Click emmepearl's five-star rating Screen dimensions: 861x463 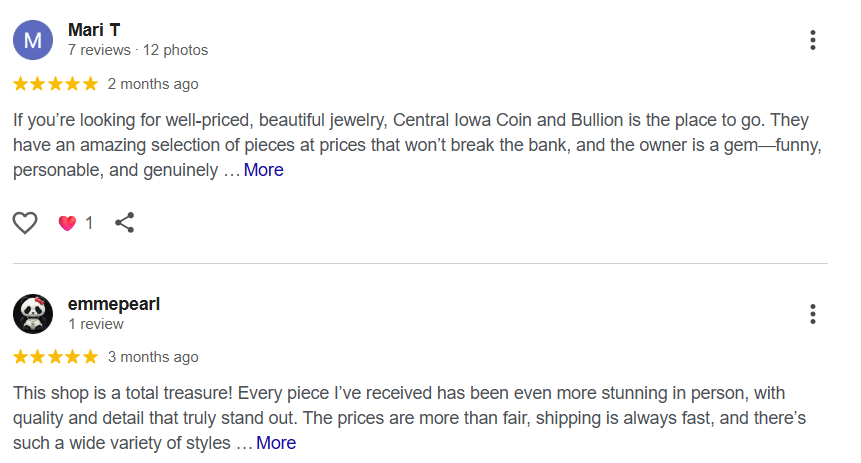[56, 357]
